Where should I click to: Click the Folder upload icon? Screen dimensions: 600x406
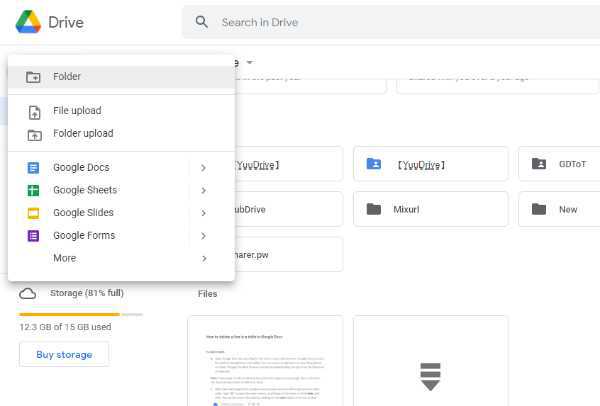point(34,135)
